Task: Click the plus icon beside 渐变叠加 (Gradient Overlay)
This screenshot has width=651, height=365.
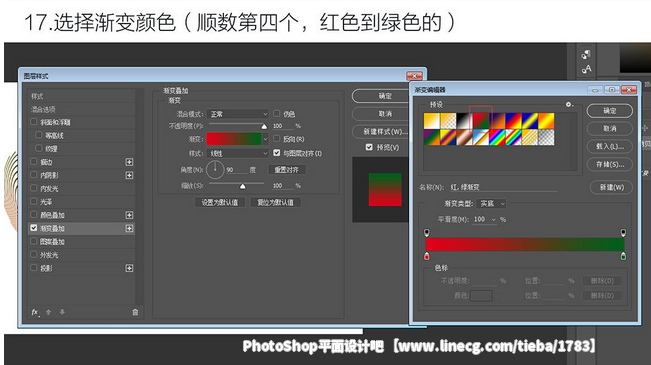Action: [x=129, y=228]
